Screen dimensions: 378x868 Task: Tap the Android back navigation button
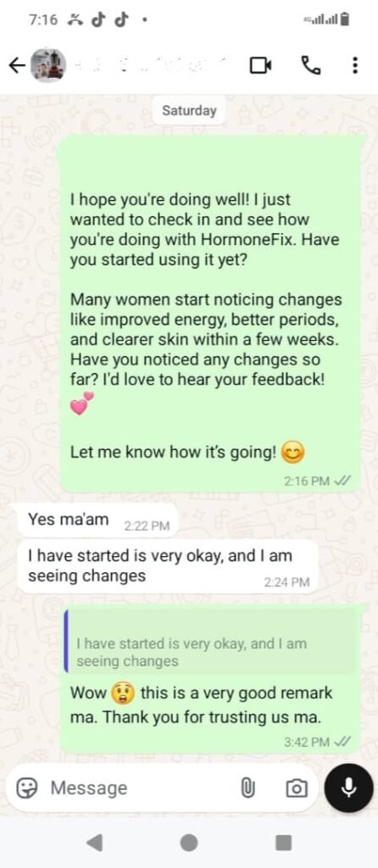pyautogui.click(x=94, y=843)
